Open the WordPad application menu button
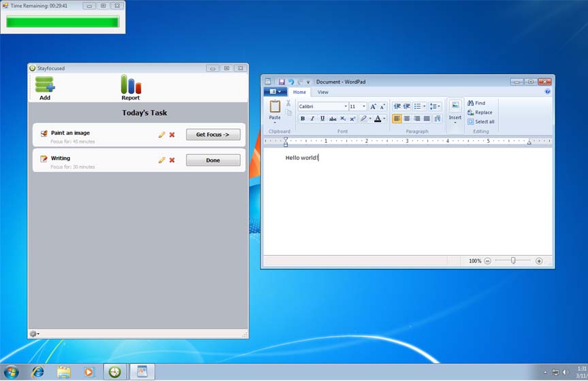Screen dimensions: 588x381 click(275, 92)
